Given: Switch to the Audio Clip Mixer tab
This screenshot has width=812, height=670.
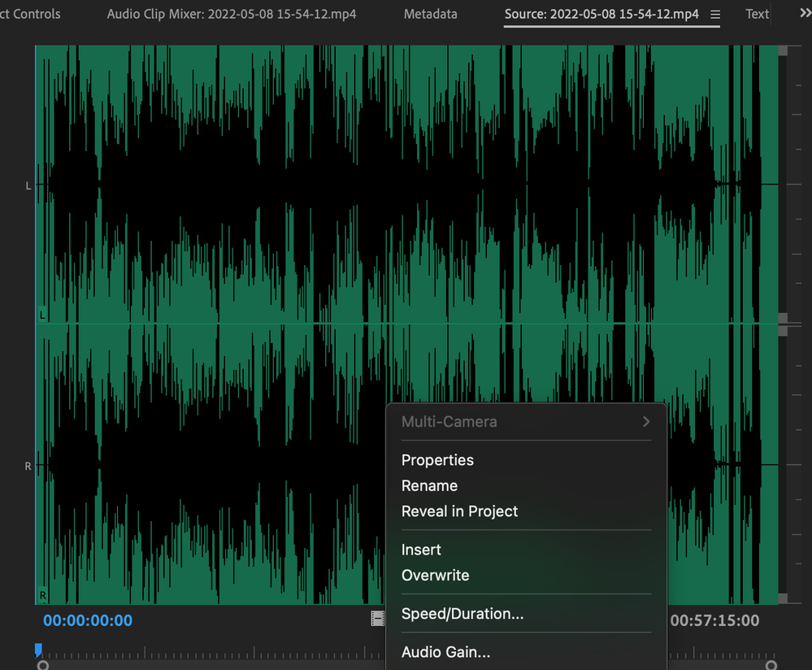Looking at the screenshot, I should (x=231, y=14).
